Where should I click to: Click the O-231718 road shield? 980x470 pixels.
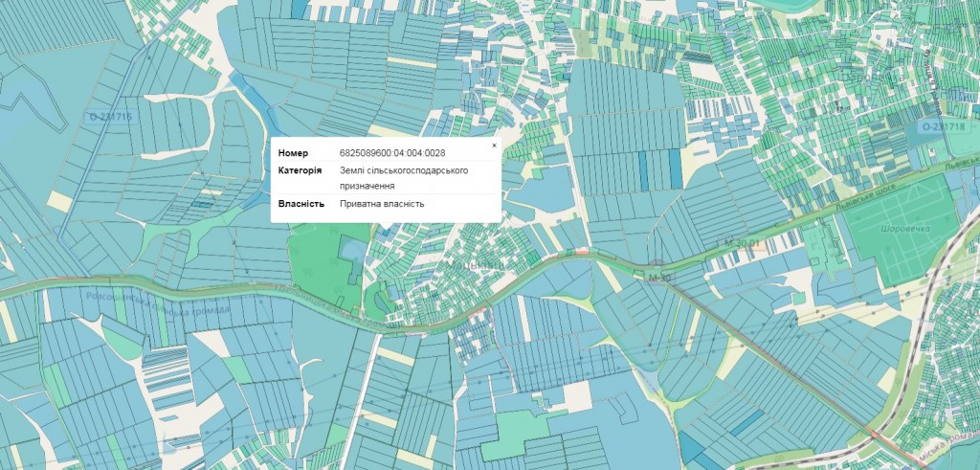[x=942, y=126]
